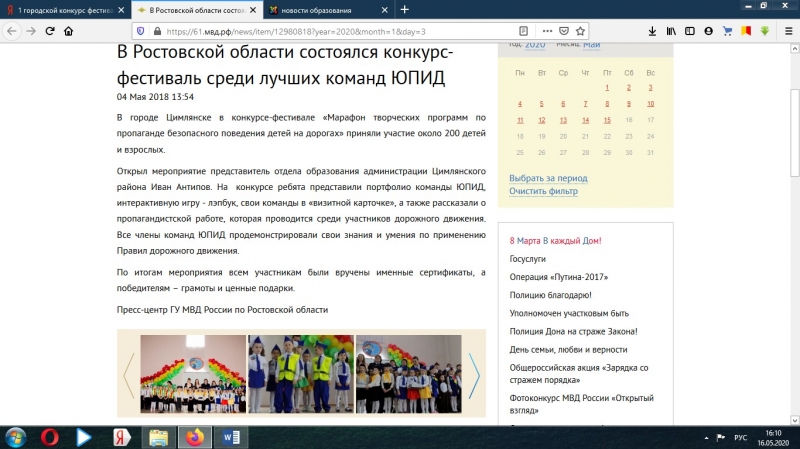
Task: Open the blue play media player icon
Action: (x=83, y=438)
